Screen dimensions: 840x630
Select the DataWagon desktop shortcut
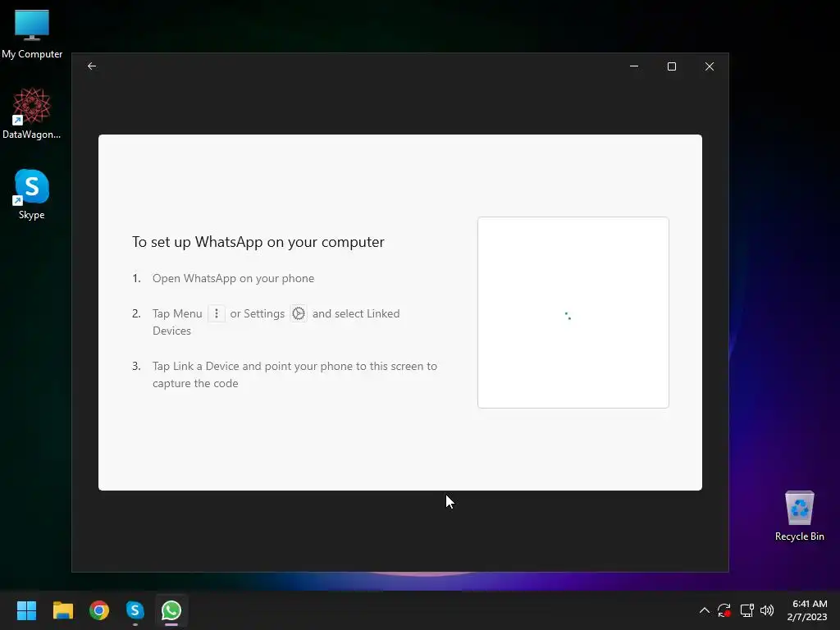coord(32,113)
